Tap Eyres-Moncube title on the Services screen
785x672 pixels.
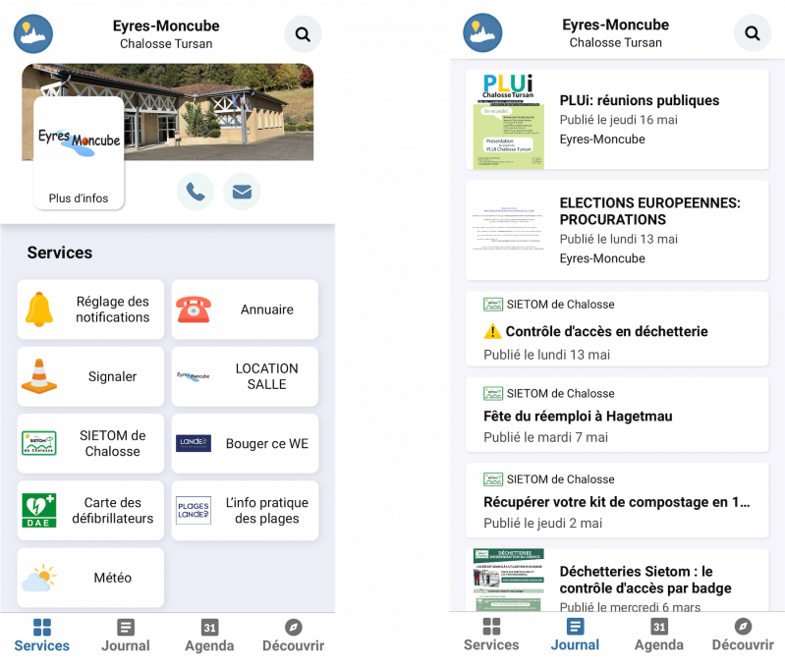point(166,26)
